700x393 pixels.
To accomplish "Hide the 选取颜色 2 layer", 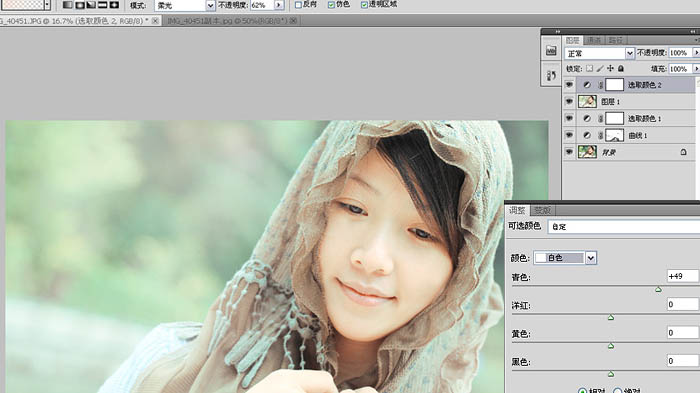I will 569,84.
